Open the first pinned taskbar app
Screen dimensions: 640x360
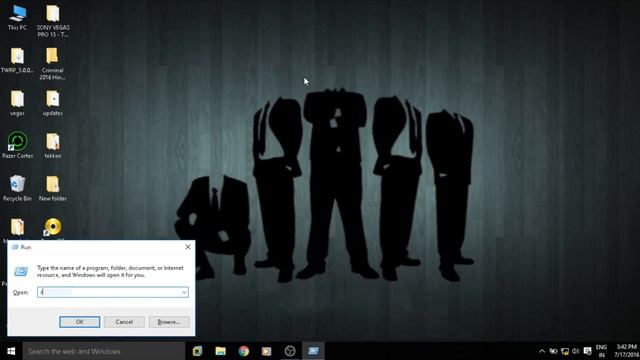[x=198, y=351]
